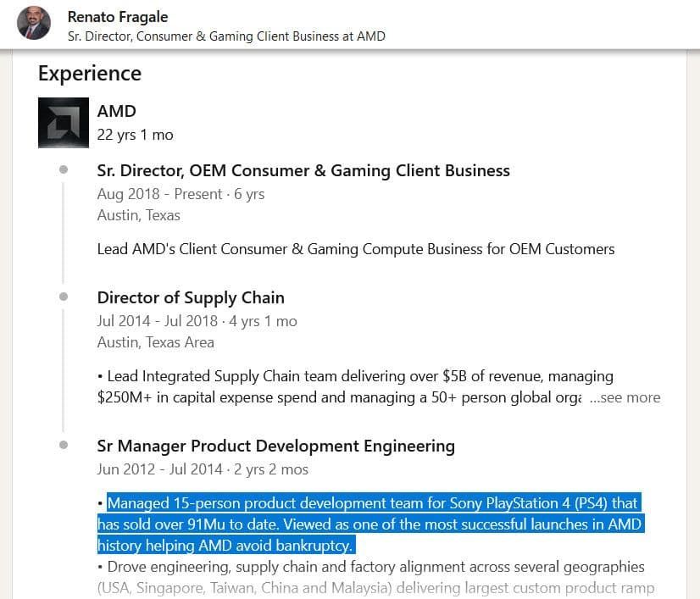Click the Experience section heading
Screen dimensions: 700x599
[90, 74]
